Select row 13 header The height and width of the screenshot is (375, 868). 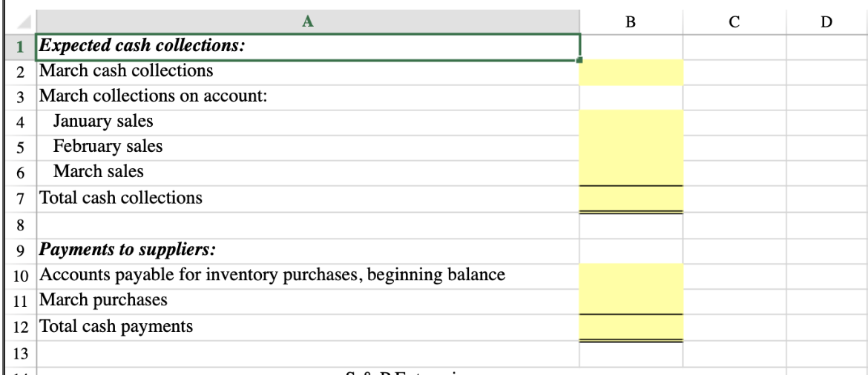(21, 354)
